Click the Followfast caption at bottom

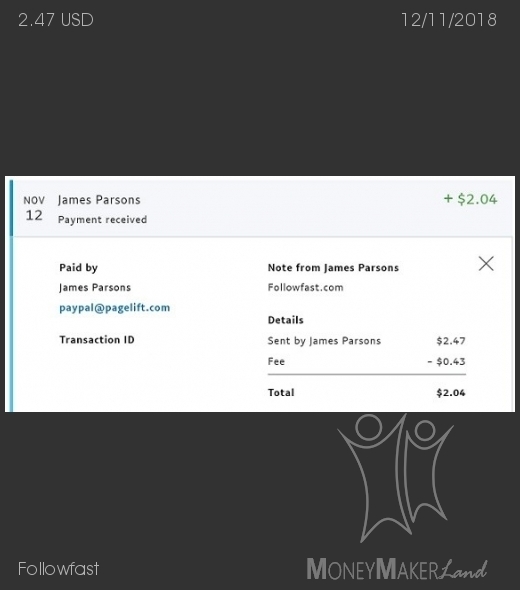coord(58,569)
